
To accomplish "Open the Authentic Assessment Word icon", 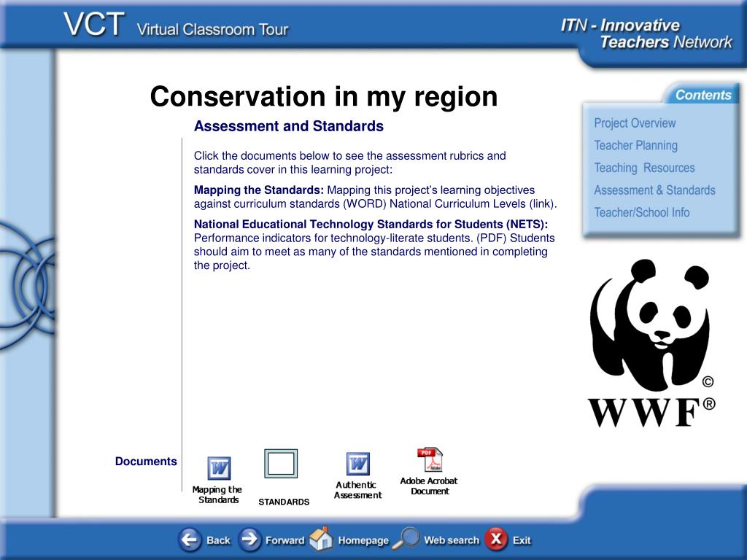I will (x=358, y=464).
